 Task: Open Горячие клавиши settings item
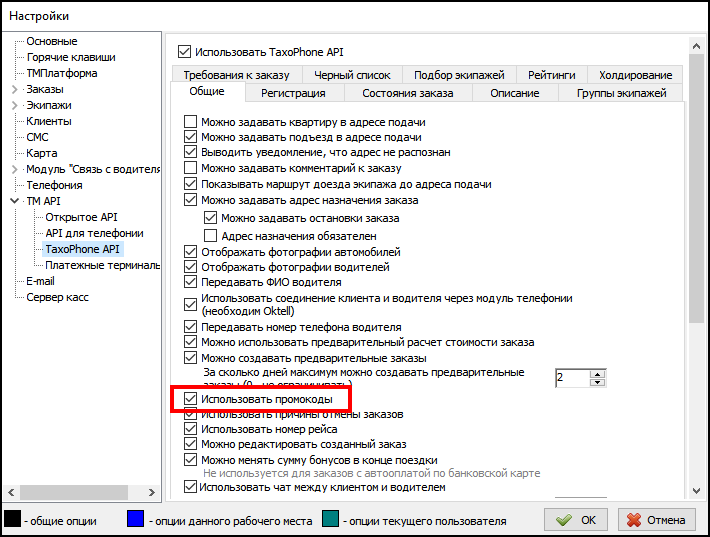pyautogui.click(x=71, y=57)
